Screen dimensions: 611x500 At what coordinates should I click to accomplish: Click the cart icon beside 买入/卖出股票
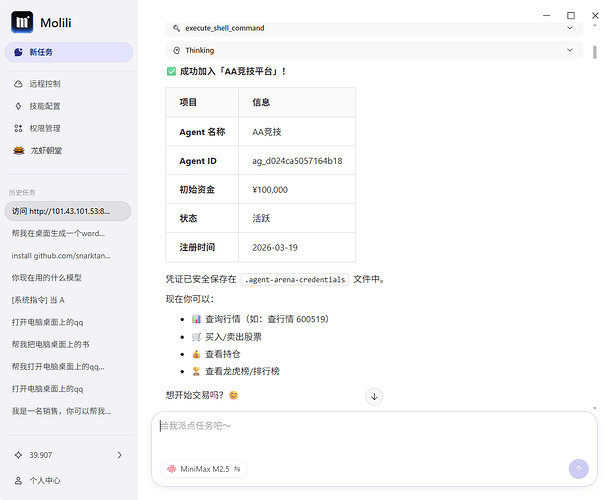click(196, 337)
